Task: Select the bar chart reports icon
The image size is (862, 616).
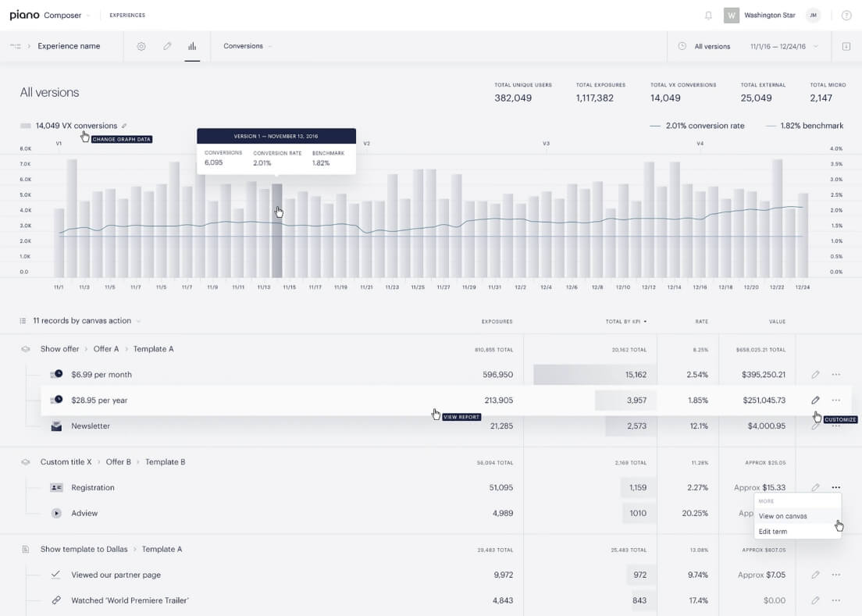Action: (192, 46)
